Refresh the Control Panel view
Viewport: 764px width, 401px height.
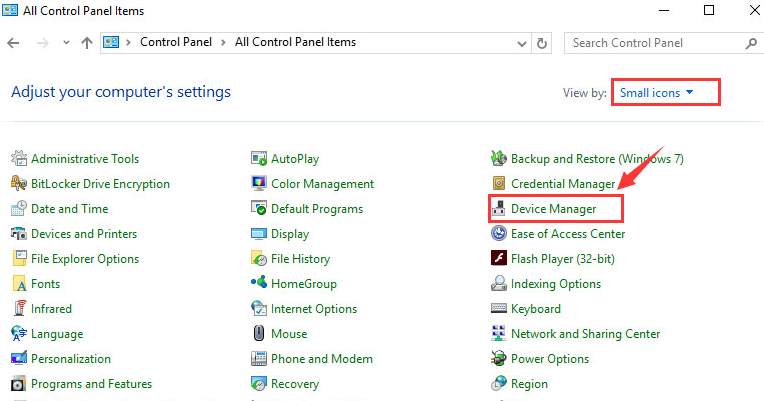pos(541,43)
